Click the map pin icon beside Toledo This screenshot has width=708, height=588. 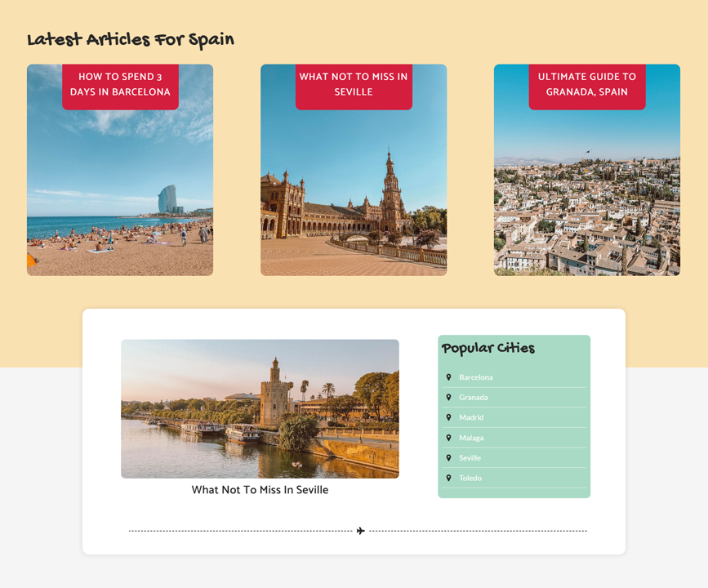tap(448, 478)
